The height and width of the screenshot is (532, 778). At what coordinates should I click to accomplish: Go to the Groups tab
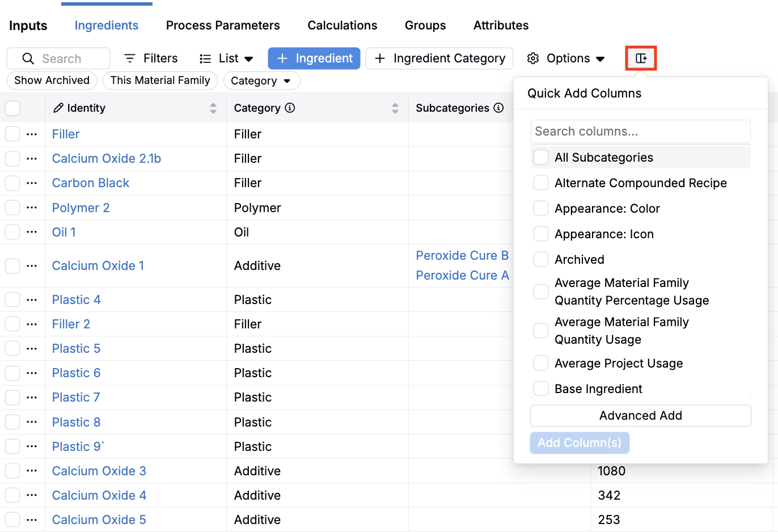(x=425, y=26)
